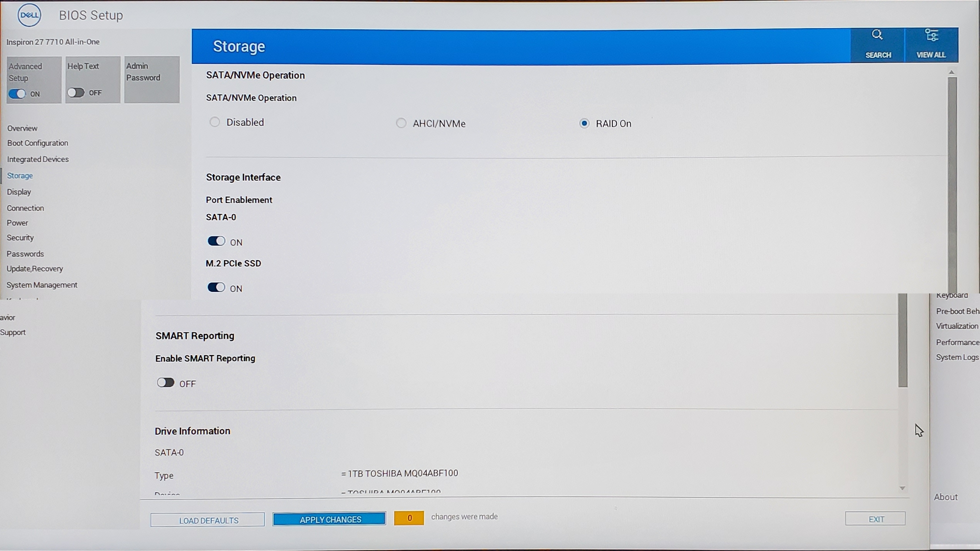Open the Admin Password tile
Screen dimensions: 980x551
[x=152, y=80]
